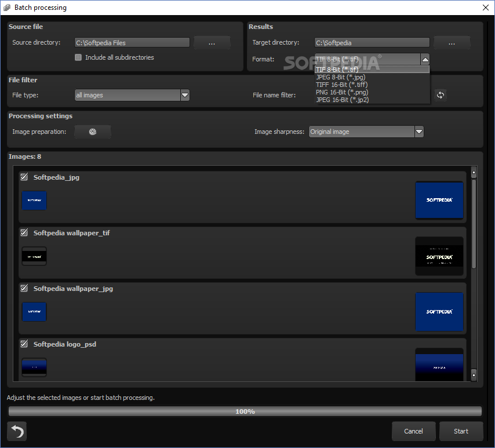Select small thumbnail of Softpedia wallpaper_jpg
The height and width of the screenshot is (448, 495).
34,312
